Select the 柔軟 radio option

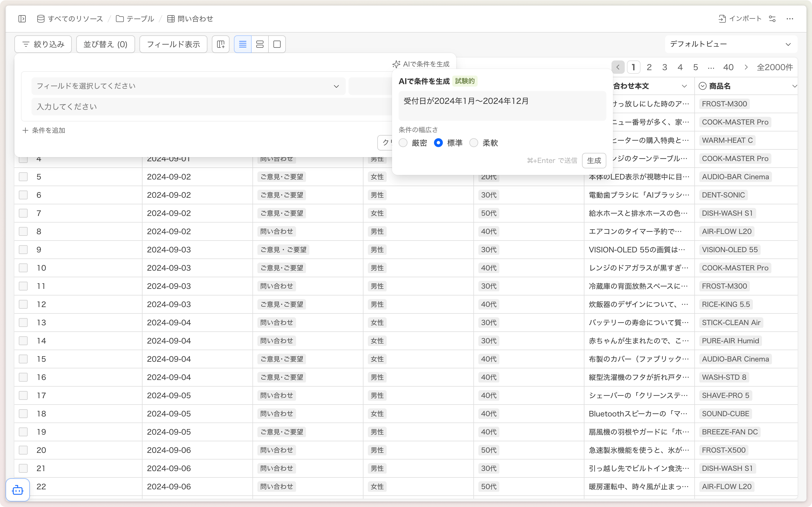tap(474, 143)
